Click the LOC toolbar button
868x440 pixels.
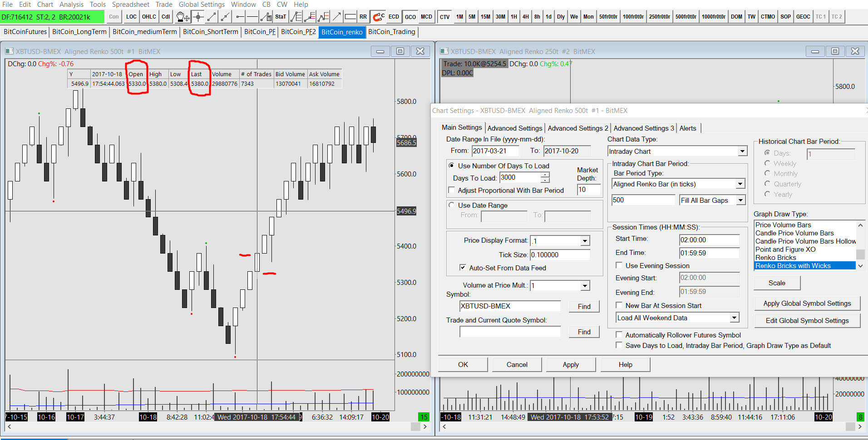[131, 17]
